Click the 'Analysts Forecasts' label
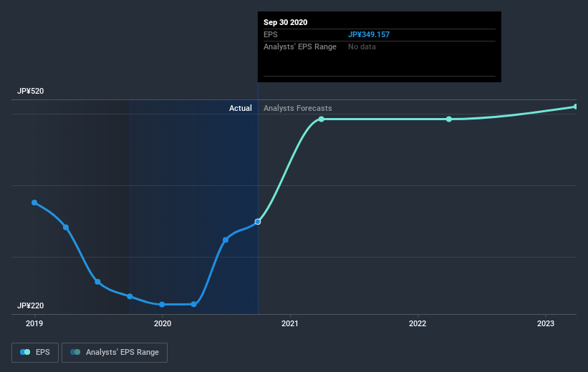The width and height of the screenshot is (588, 372). point(298,108)
